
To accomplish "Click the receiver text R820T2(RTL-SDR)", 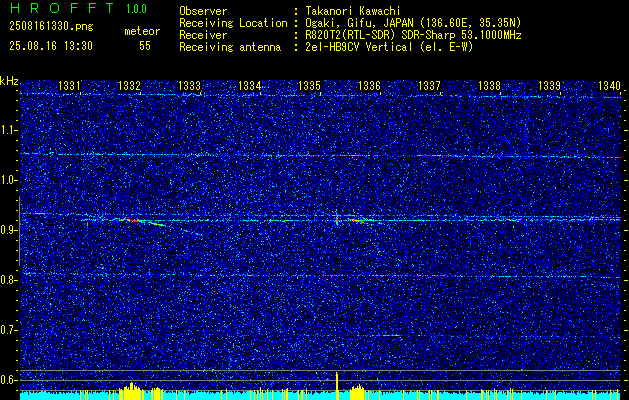I will click(352, 35).
